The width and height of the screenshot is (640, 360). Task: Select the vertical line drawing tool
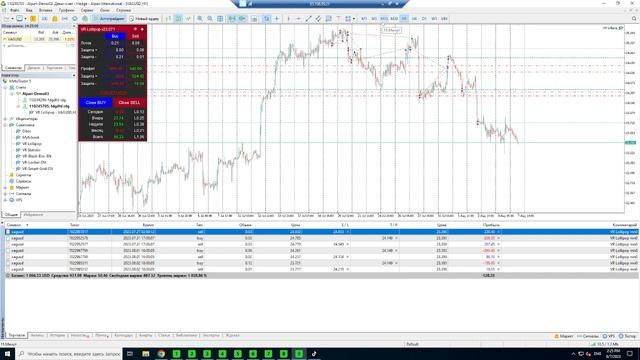click(x=288, y=18)
